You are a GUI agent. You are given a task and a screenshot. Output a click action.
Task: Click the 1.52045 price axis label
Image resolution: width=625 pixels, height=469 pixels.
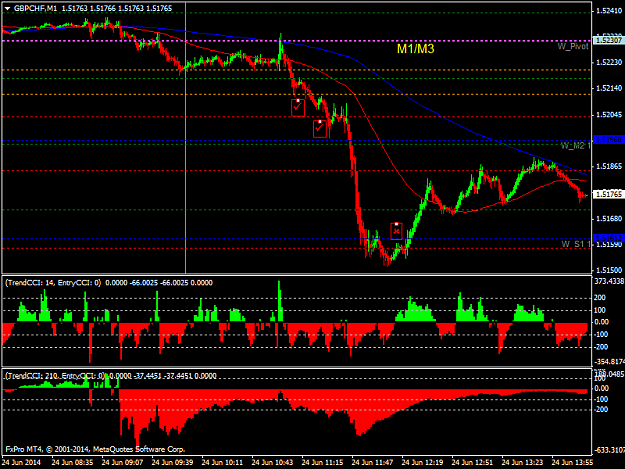609,115
